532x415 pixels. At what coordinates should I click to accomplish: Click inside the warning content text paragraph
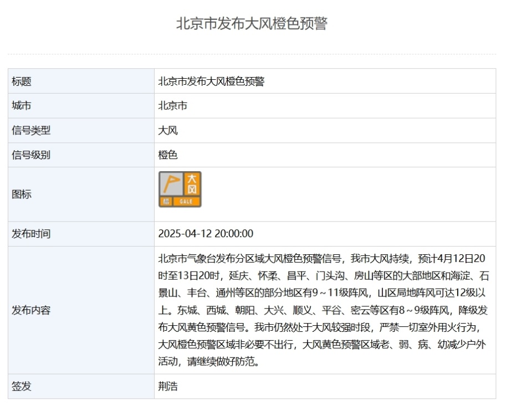click(x=321, y=294)
